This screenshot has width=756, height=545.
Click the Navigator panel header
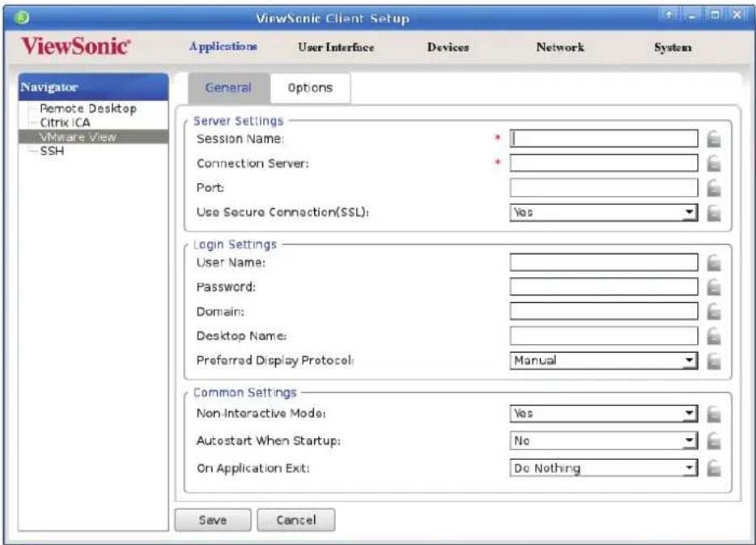[x=94, y=87]
